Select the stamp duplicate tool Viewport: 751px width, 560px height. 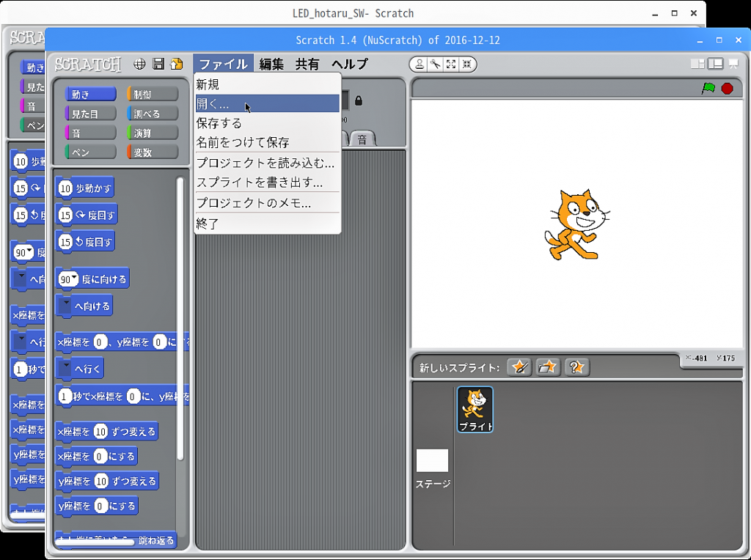click(420, 65)
